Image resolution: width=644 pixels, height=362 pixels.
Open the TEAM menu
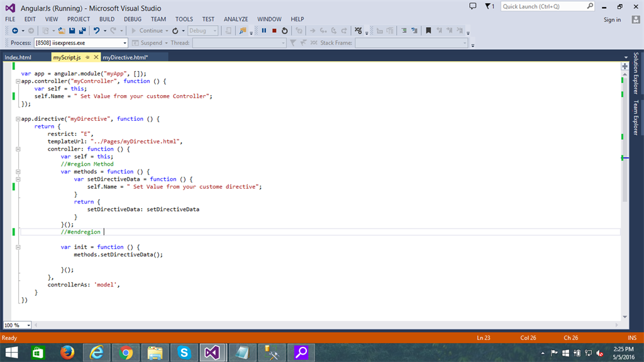(158, 20)
